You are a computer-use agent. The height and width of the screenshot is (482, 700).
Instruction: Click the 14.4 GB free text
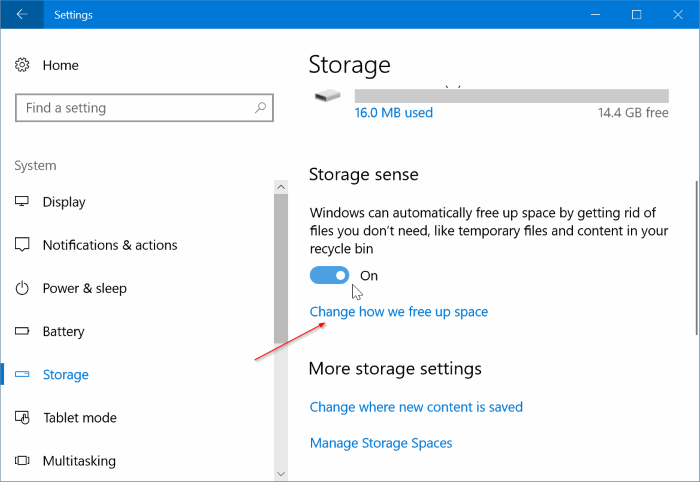[x=633, y=112]
